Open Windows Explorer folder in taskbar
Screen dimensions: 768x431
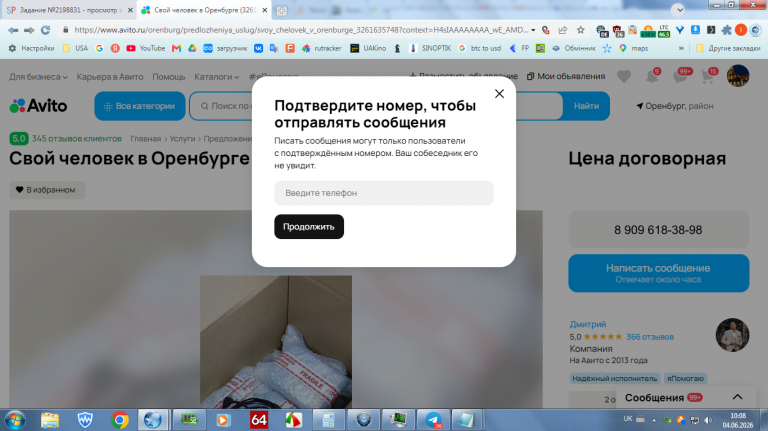point(49,420)
